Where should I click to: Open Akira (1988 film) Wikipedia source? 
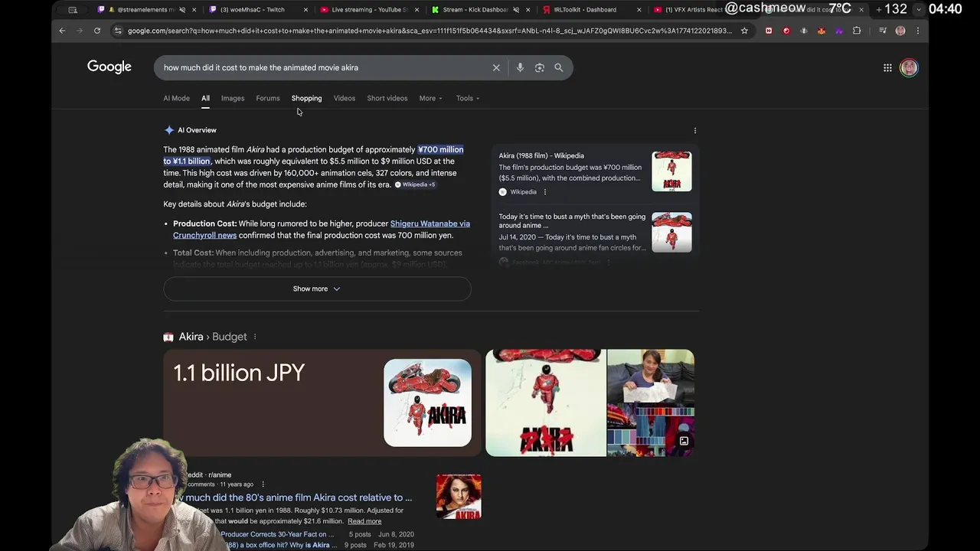(x=541, y=155)
